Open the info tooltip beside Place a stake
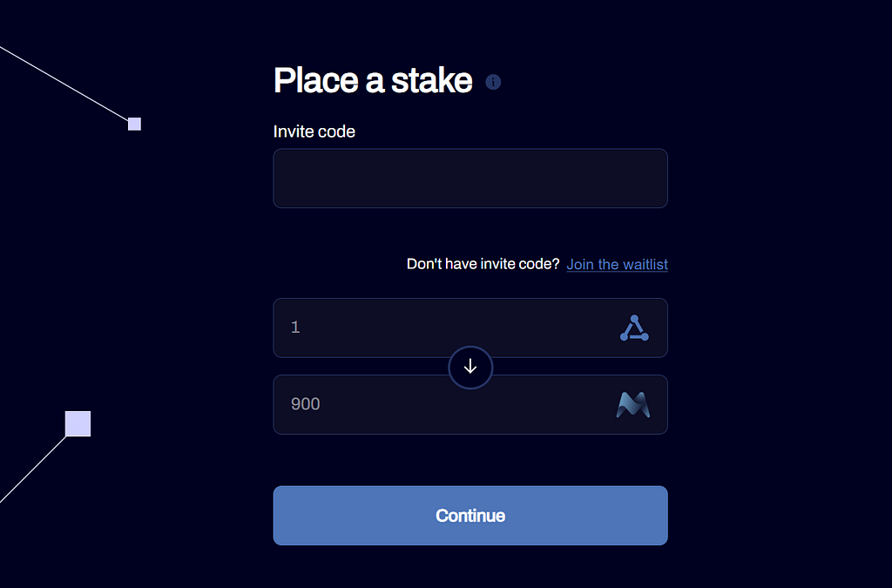This screenshot has width=892, height=588. click(493, 82)
